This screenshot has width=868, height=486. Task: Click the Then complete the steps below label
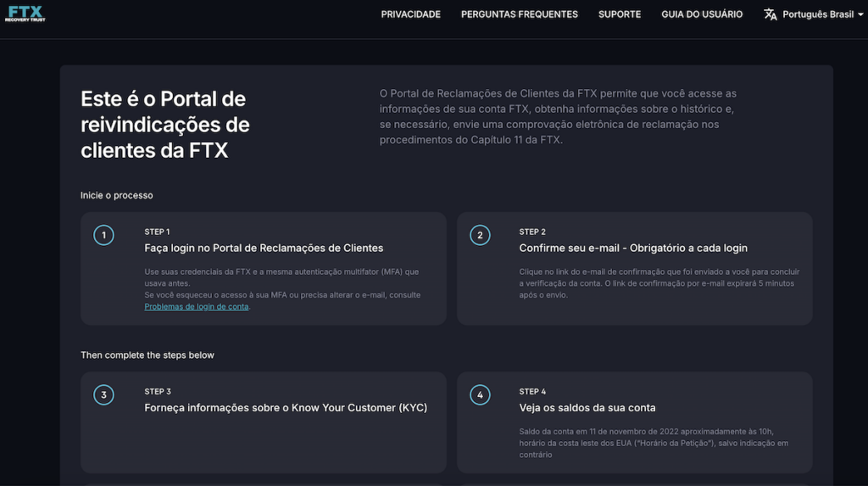tap(147, 355)
